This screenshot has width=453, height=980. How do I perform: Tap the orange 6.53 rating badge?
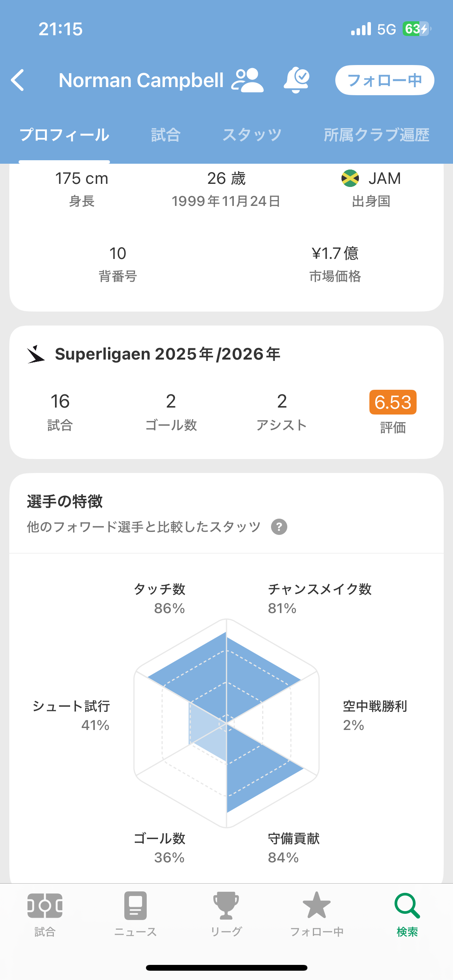point(393,402)
